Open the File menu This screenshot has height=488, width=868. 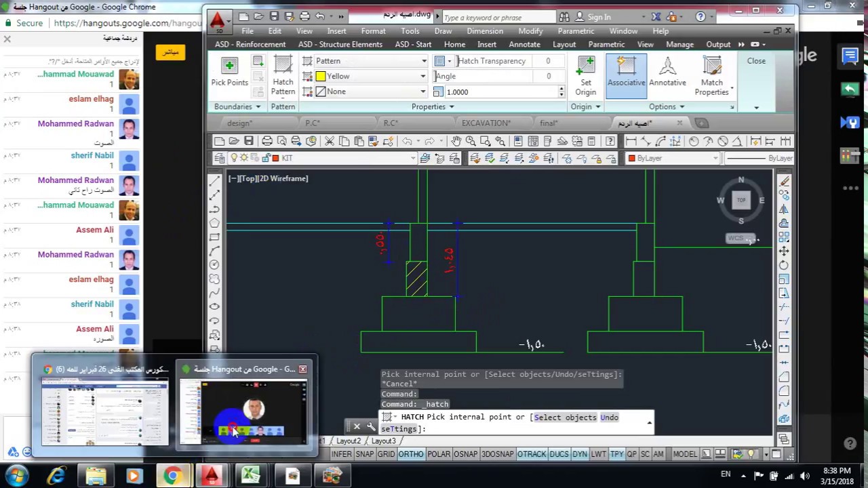pos(248,31)
